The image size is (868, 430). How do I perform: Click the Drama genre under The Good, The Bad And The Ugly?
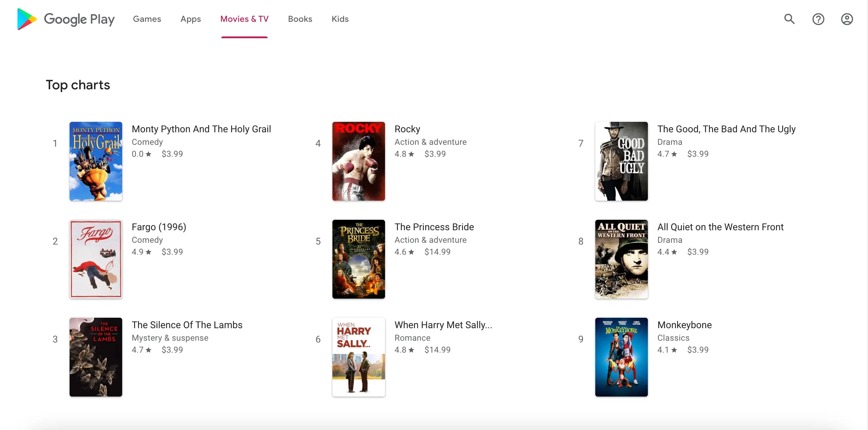click(670, 142)
